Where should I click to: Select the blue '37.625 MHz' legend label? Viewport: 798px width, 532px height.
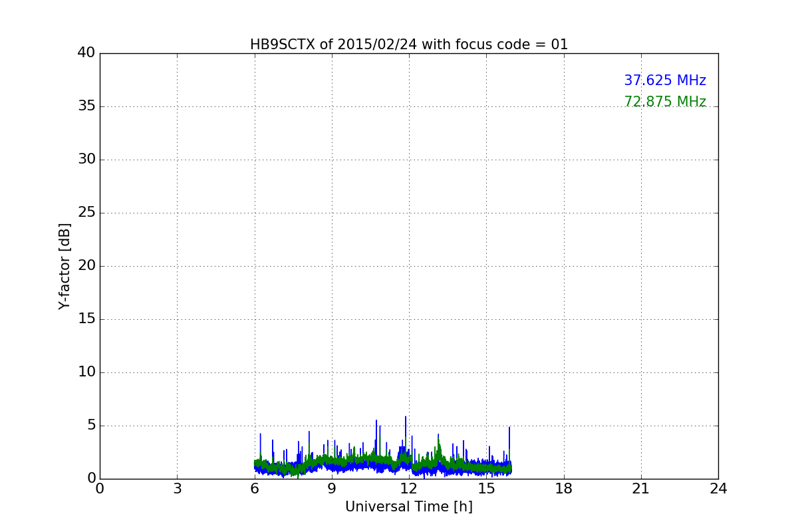pos(665,80)
